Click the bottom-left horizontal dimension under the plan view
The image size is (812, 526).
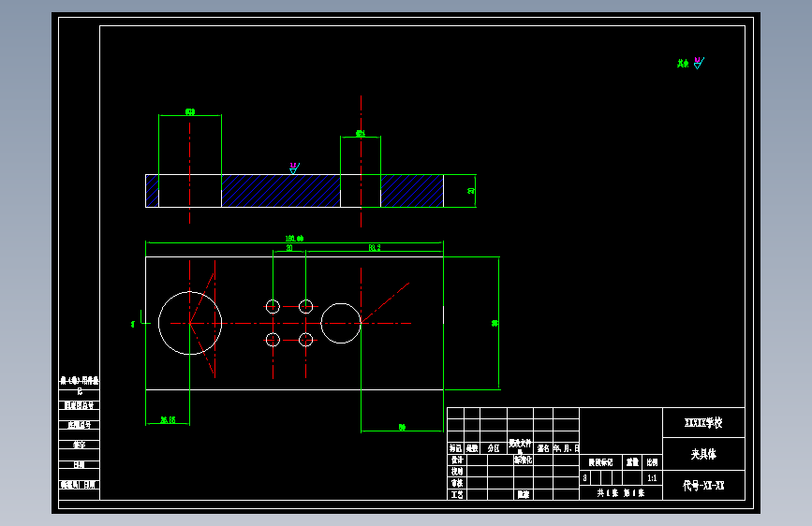pyautogui.click(x=168, y=420)
